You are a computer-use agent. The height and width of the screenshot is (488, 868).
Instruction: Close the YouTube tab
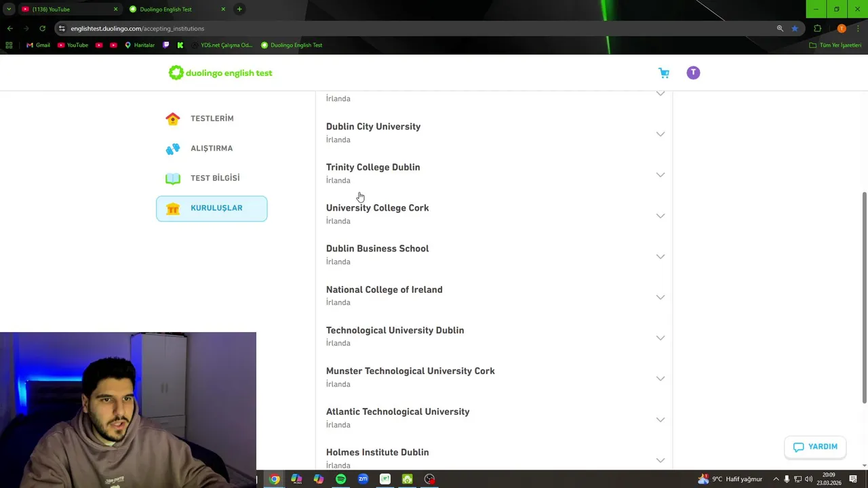115,9
